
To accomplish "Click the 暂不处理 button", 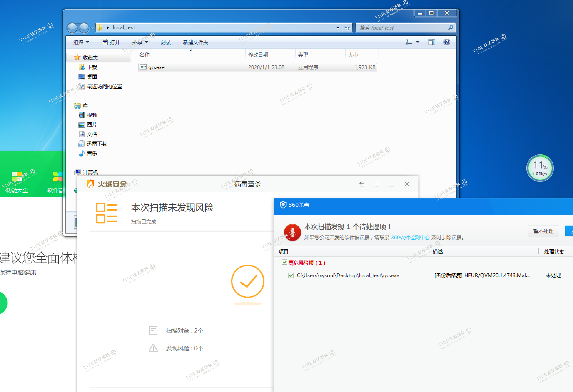I will tap(543, 231).
